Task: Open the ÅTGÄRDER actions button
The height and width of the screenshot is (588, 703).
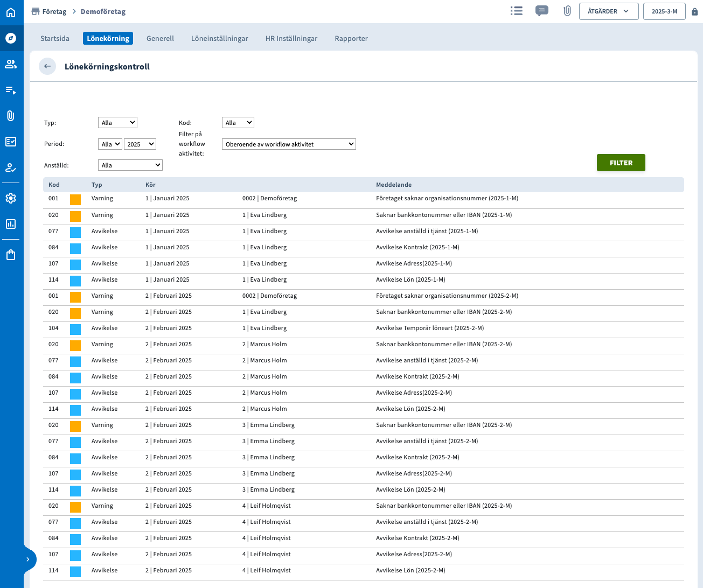Action: click(608, 11)
